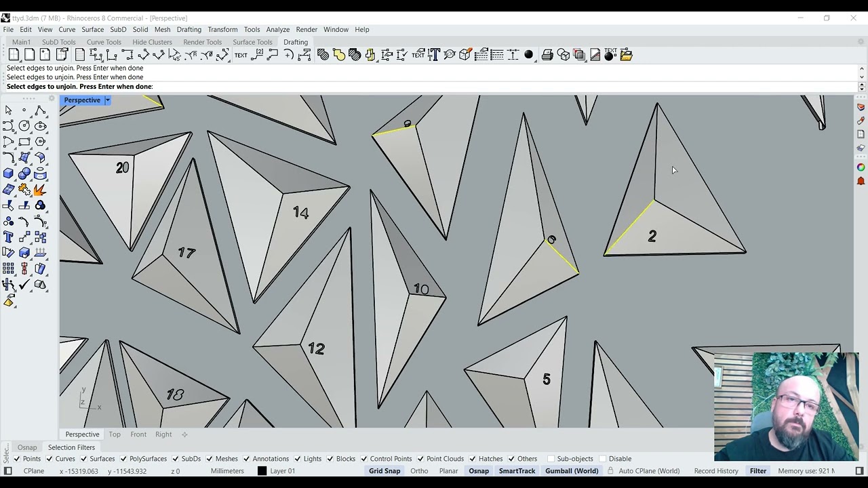This screenshot has width=868, height=488.
Task: Check the Disable filter checkbox
Action: click(x=602, y=459)
